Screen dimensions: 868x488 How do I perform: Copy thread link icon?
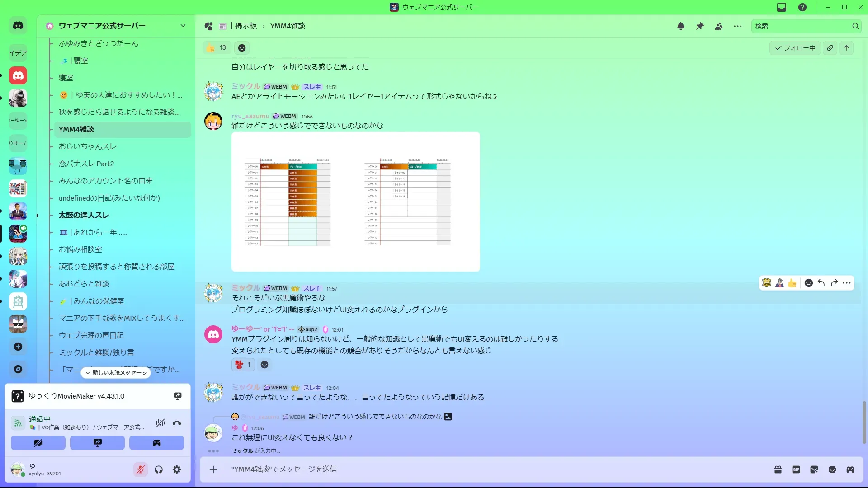click(x=830, y=48)
